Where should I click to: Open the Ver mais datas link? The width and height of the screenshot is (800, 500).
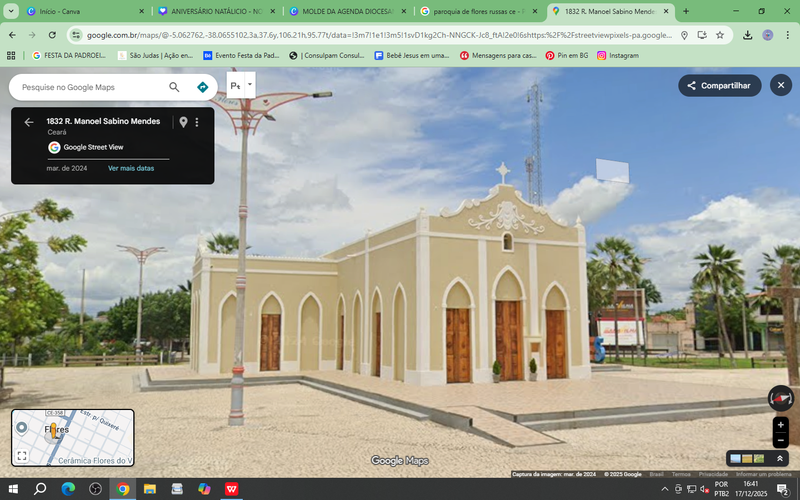click(131, 168)
